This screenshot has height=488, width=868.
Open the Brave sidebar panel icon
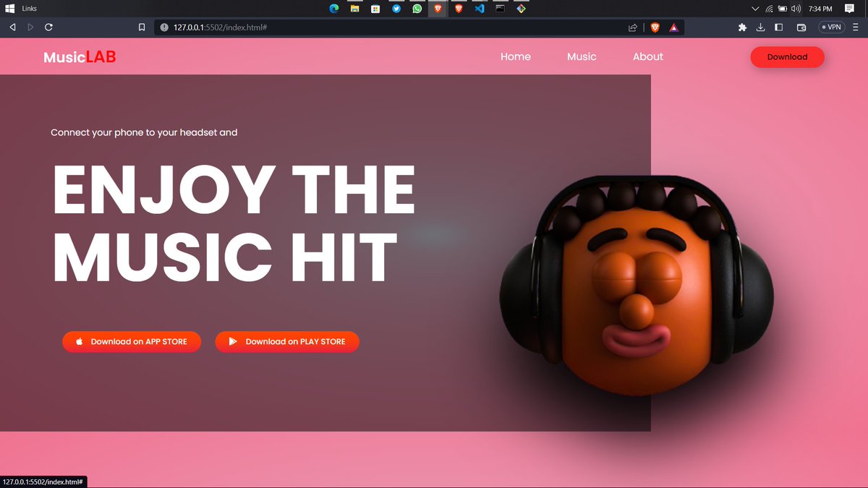pos(778,27)
